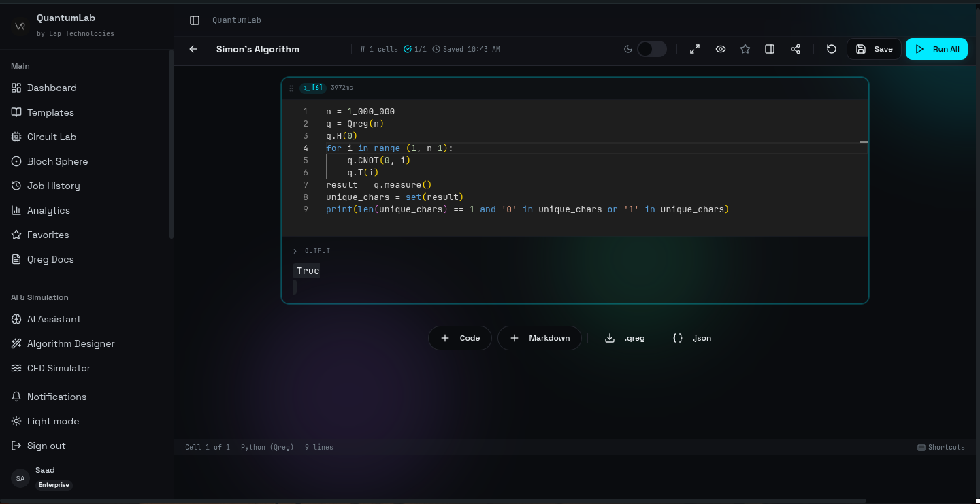Click the moon icon beside the switch
Screen dimensions: 980x504
coord(628,49)
